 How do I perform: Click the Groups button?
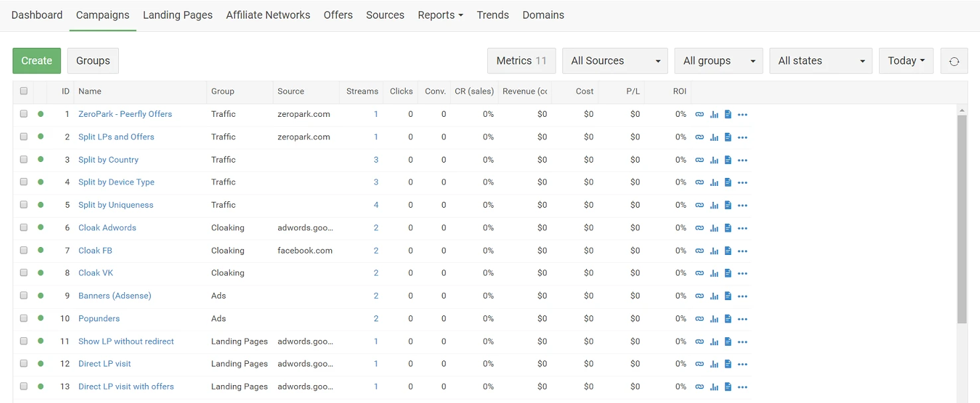click(93, 61)
